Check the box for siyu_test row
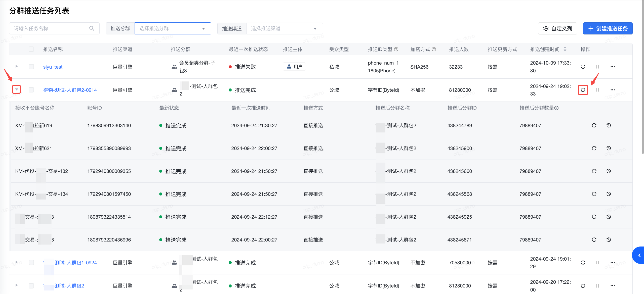The height and width of the screenshot is (294, 644). (31, 67)
